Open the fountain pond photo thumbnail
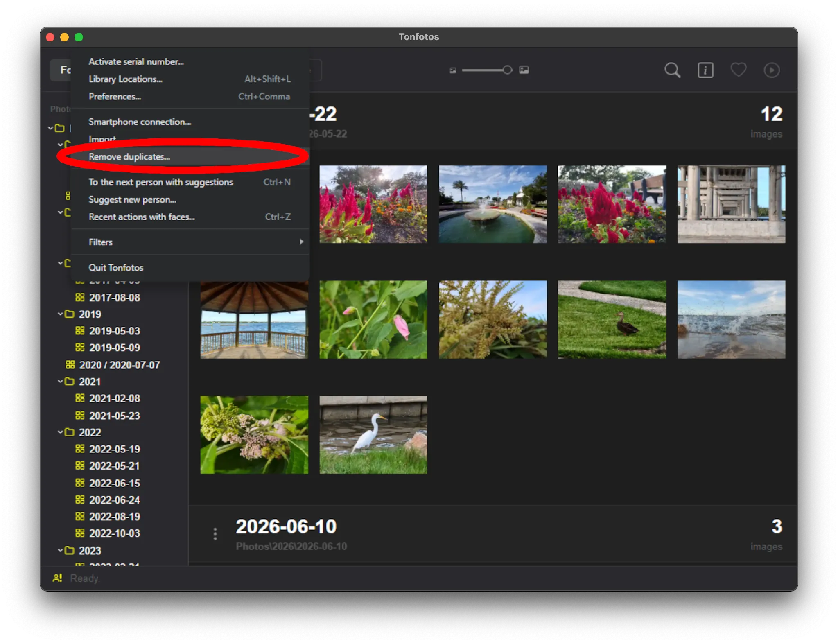The height and width of the screenshot is (644, 838). coord(492,204)
